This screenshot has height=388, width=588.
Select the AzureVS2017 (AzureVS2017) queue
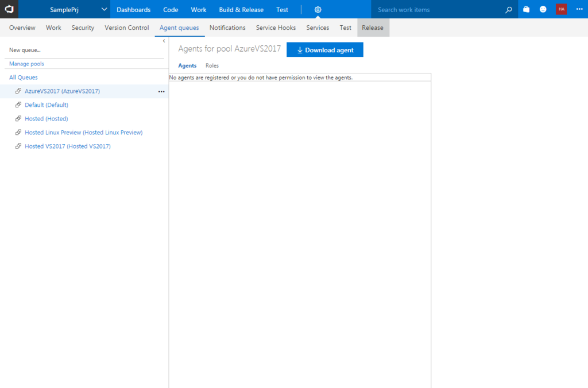(62, 91)
